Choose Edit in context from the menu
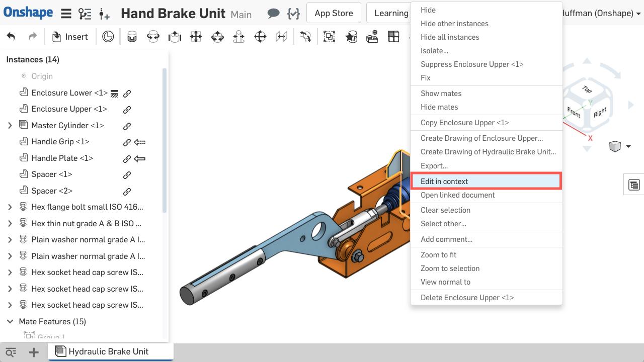The image size is (644, 362). [x=444, y=182]
